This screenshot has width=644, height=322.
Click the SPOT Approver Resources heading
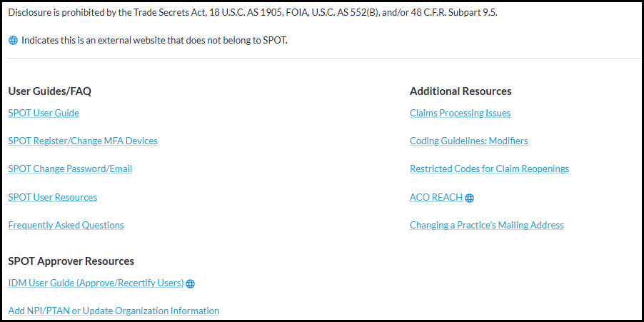71,261
